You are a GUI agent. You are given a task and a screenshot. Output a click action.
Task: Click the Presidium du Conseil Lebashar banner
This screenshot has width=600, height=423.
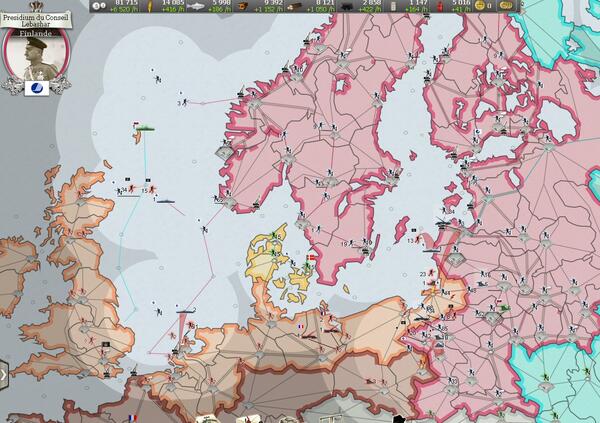pyautogui.click(x=36, y=20)
